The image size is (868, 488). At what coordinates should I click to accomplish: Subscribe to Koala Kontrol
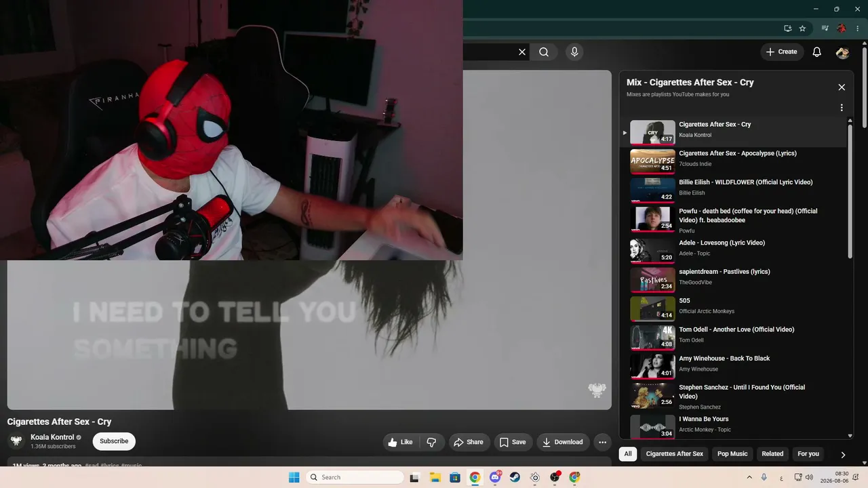pos(114,441)
